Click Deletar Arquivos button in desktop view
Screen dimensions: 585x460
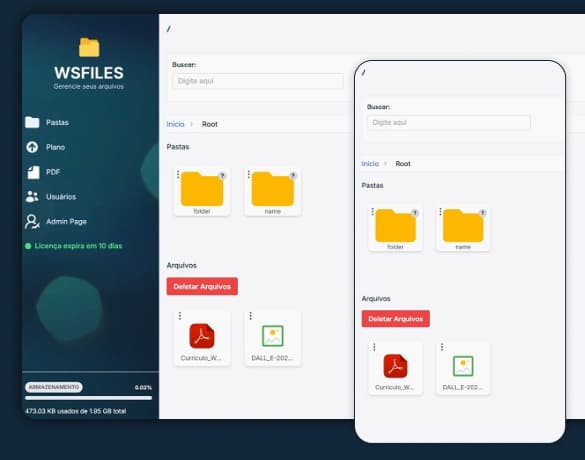tap(202, 287)
